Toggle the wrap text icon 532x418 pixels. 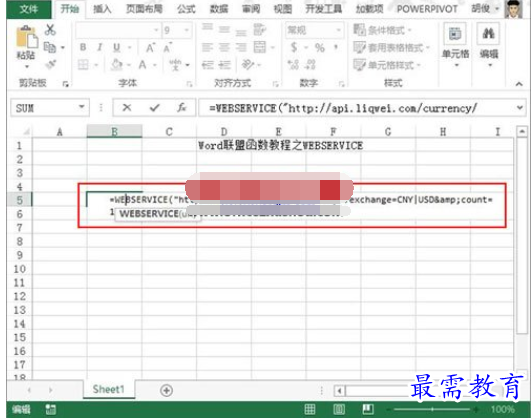(260, 30)
